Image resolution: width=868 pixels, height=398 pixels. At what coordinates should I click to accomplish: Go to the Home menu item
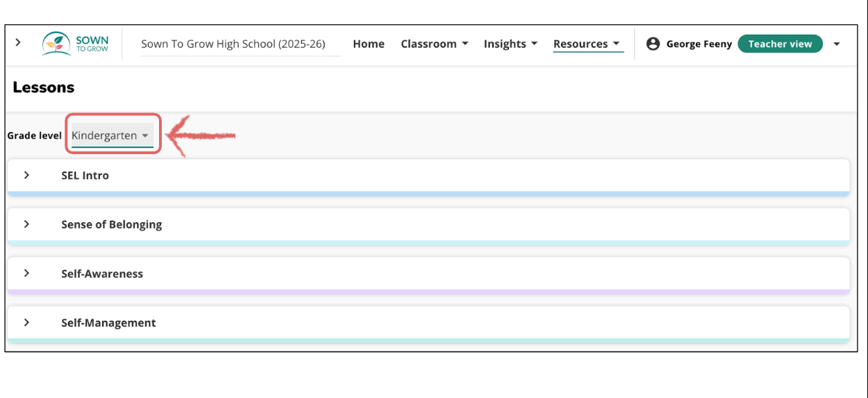[369, 44]
